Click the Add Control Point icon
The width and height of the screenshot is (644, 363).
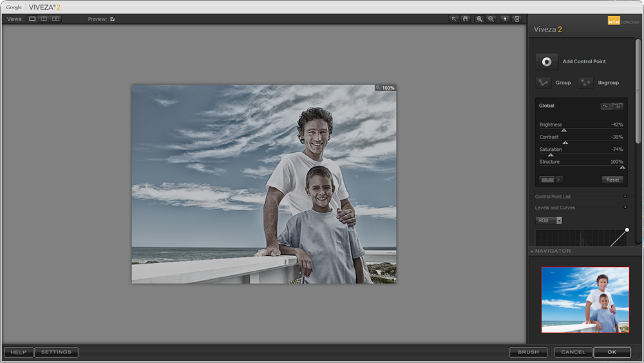(547, 62)
